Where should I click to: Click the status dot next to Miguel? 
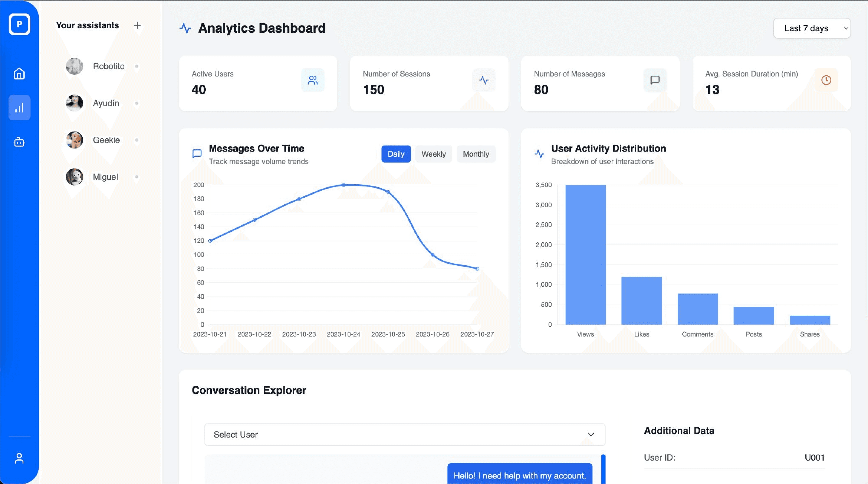point(137,177)
